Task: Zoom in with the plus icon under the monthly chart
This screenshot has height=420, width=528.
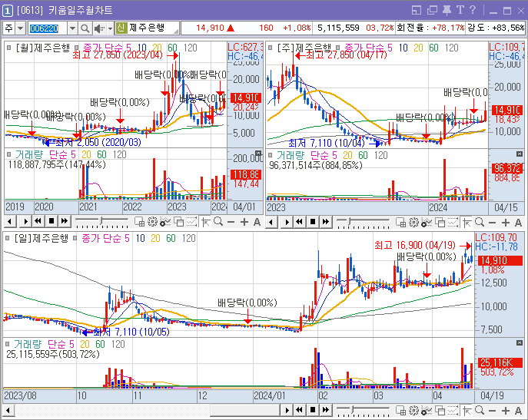Action: [x=244, y=222]
